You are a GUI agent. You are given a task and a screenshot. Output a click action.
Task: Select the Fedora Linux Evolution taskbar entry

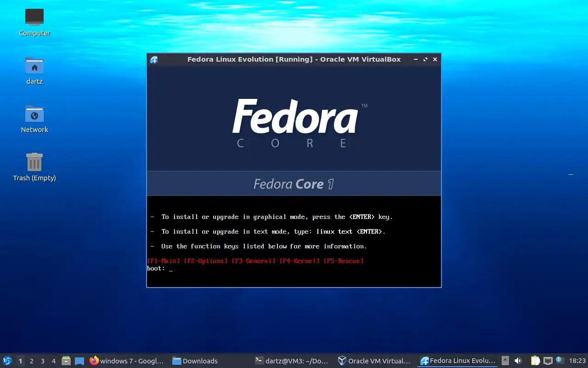click(458, 361)
